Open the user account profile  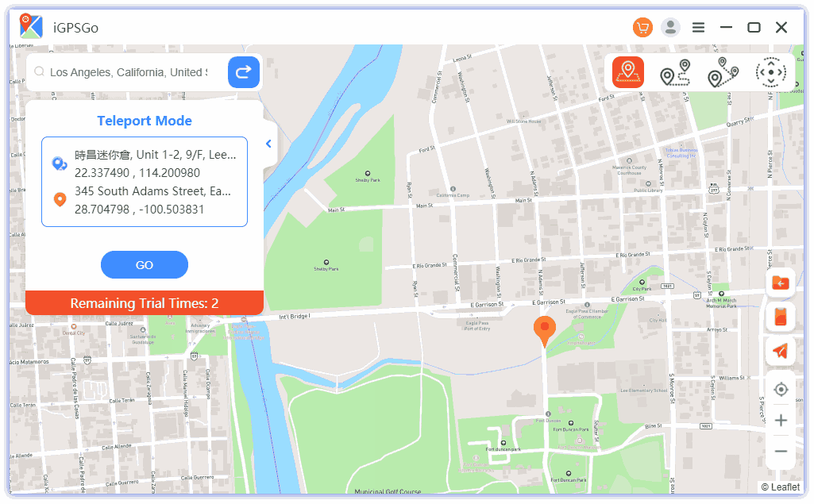pyautogui.click(x=671, y=28)
